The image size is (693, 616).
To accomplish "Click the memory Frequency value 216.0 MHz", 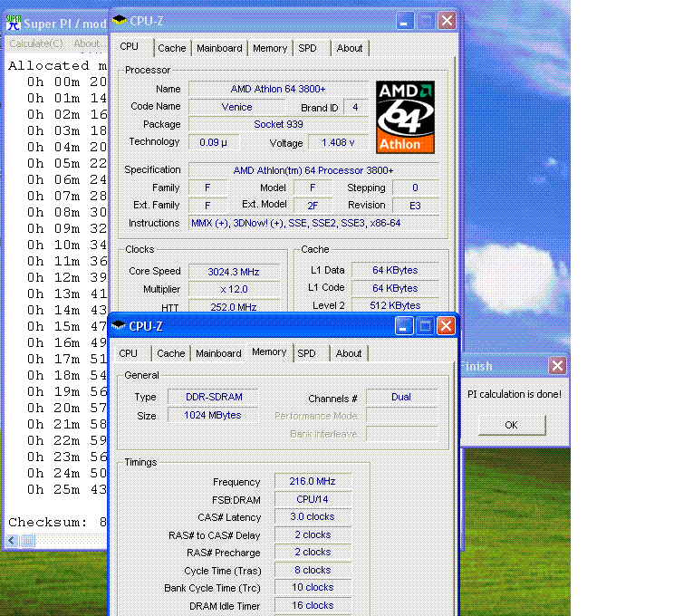I will [x=313, y=481].
